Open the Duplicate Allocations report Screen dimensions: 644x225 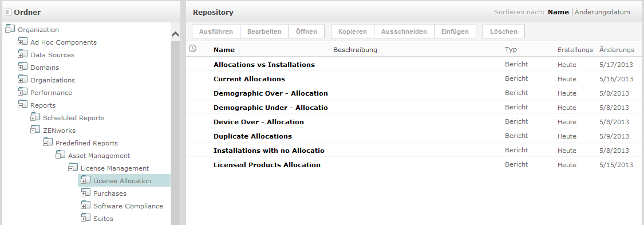pyautogui.click(x=252, y=136)
